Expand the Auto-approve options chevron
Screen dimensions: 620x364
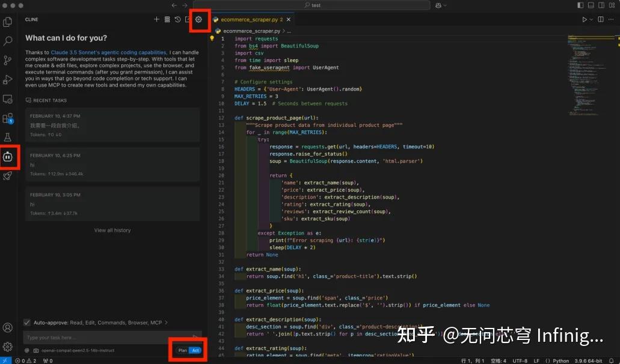click(x=166, y=323)
